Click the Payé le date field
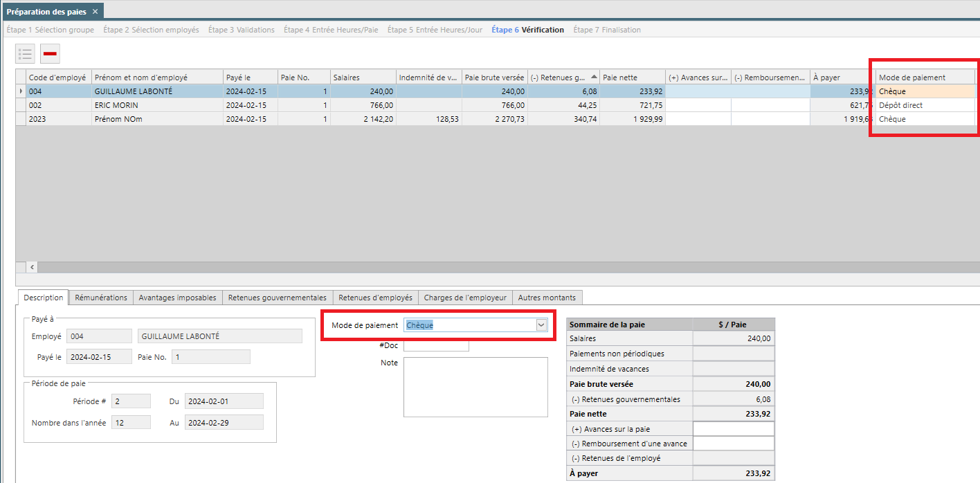The width and height of the screenshot is (980, 483). point(99,357)
